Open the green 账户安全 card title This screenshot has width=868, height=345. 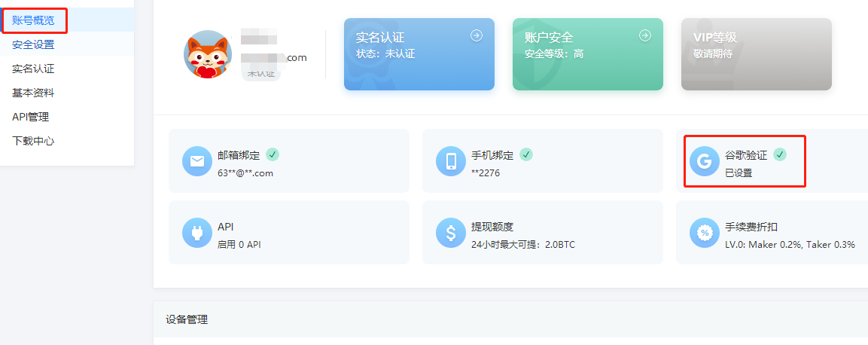click(x=549, y=38)
